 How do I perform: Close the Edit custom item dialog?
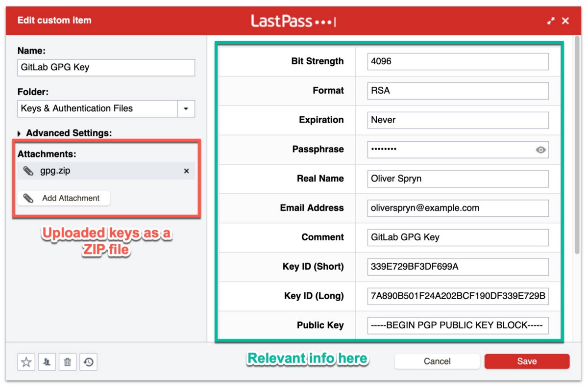(565, 21)
